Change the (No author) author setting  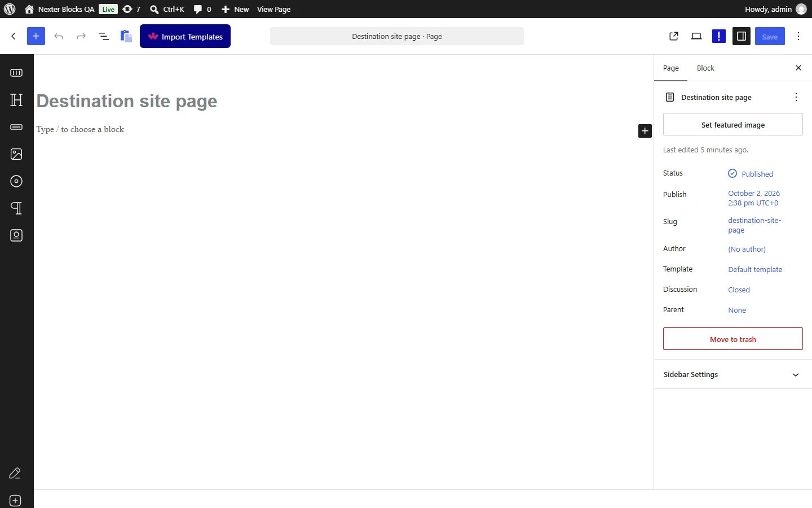tap(747, 249)
